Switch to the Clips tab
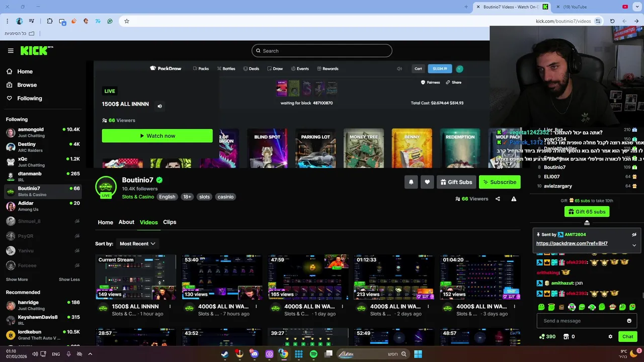The width and height of the screenshot is (644, 362). [170, 222]
